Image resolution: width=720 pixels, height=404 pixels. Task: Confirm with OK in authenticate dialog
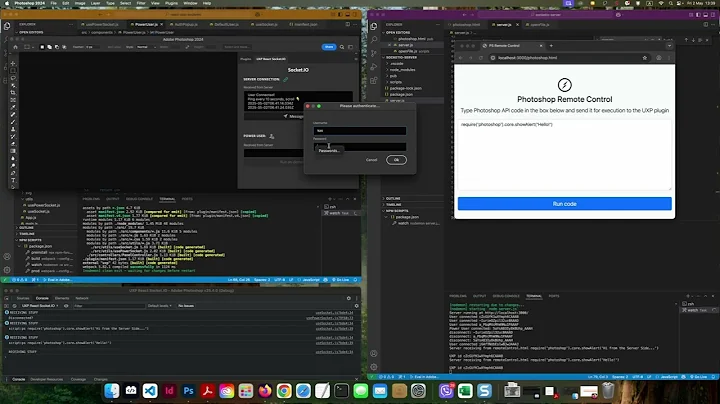coord(396,160)
